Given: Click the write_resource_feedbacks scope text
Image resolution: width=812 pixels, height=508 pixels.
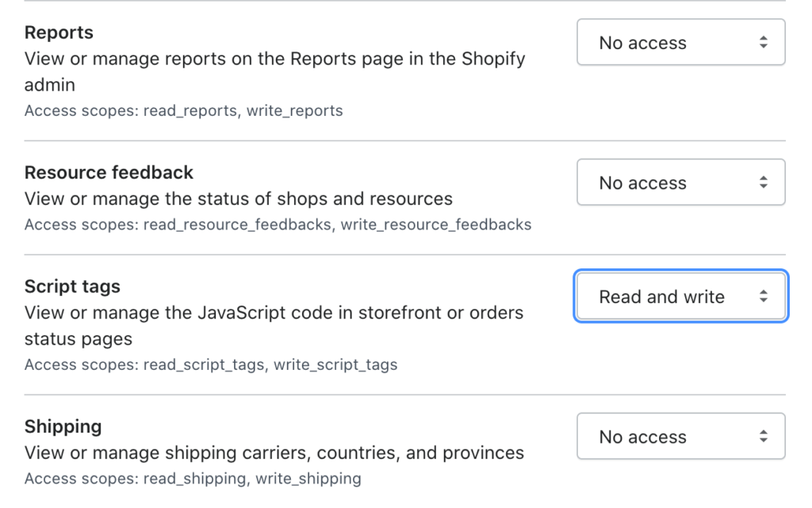Looking at the screenshot, I should [x=435, y=225].
